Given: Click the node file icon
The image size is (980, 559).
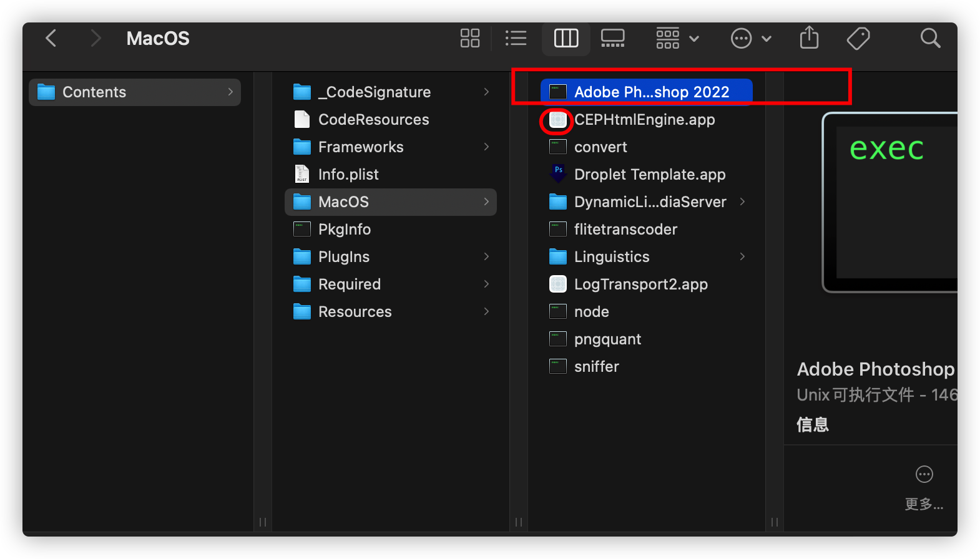Looking at the screenshot, I should tap(558, 311).
